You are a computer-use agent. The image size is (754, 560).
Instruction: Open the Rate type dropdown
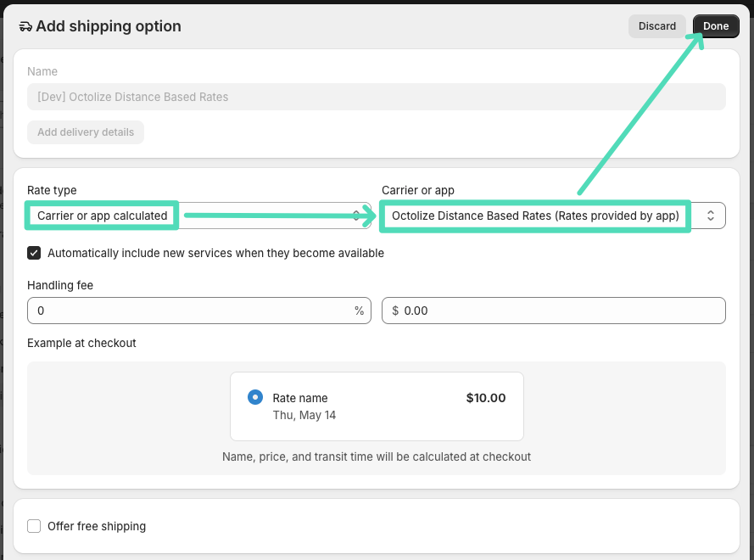(x=199, y=216)
